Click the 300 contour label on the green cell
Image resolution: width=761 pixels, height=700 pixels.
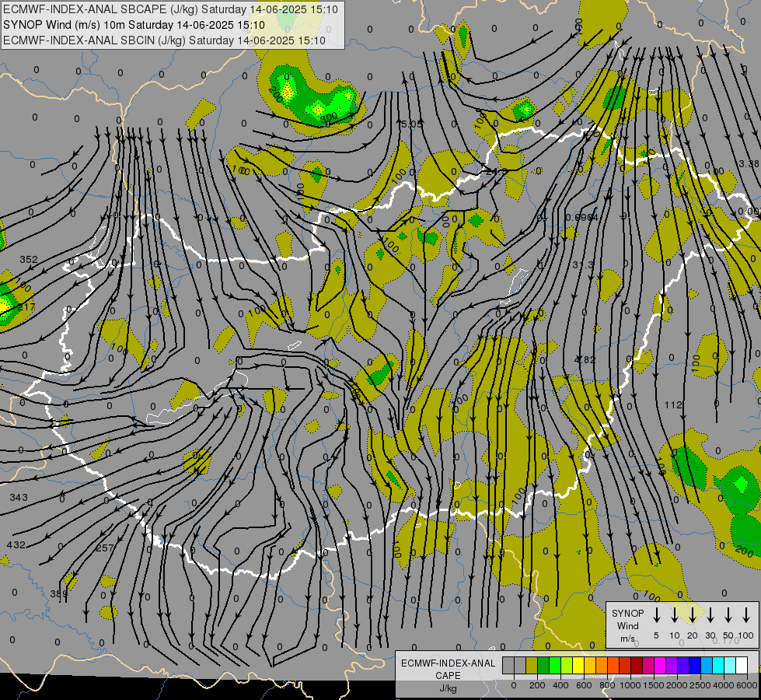point(329,117)
